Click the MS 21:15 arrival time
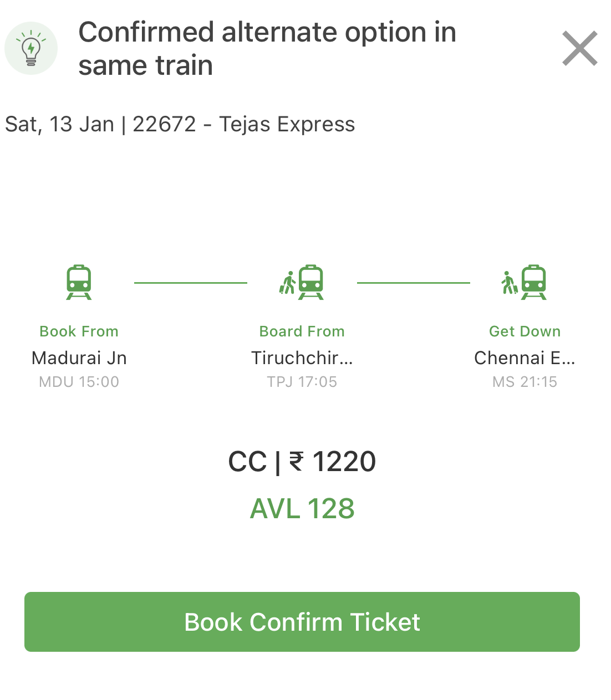611x700 pixels. click(x=525, y=382)
